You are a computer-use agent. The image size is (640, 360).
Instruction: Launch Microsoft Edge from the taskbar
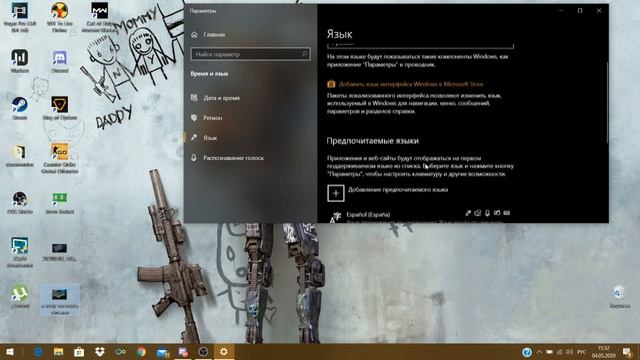(38, 352)
